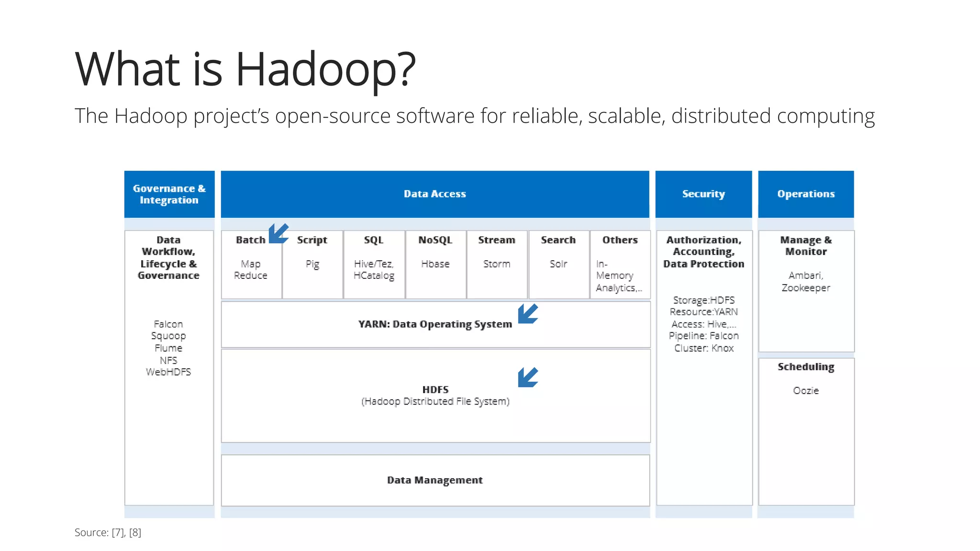Click the 'Stream' column heading

[x=497, y=240]
